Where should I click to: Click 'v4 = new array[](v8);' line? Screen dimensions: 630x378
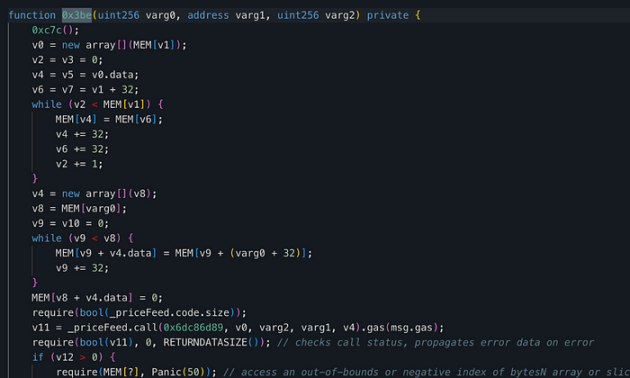(94, 194)
